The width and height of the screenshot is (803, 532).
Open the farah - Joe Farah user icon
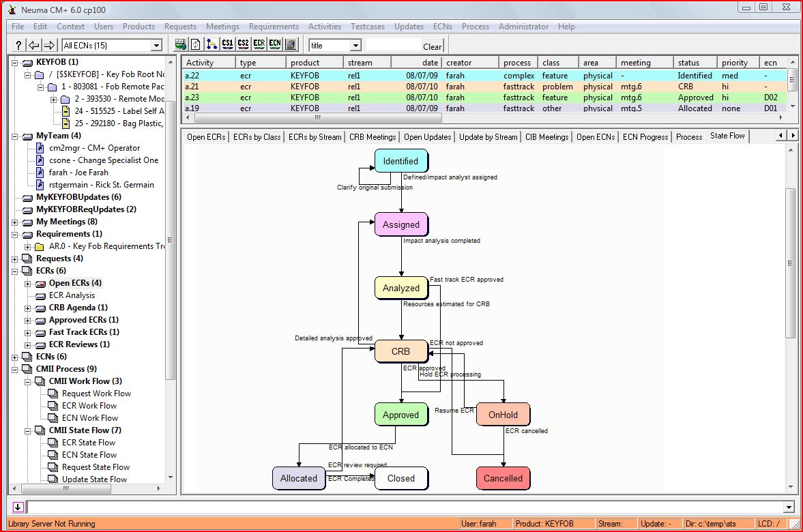pos(40,173)
